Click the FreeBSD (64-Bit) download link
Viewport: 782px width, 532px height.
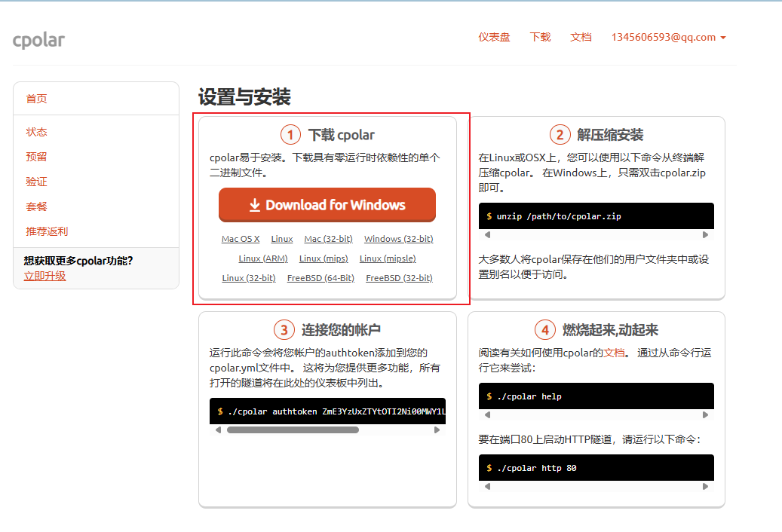point(320,278)
